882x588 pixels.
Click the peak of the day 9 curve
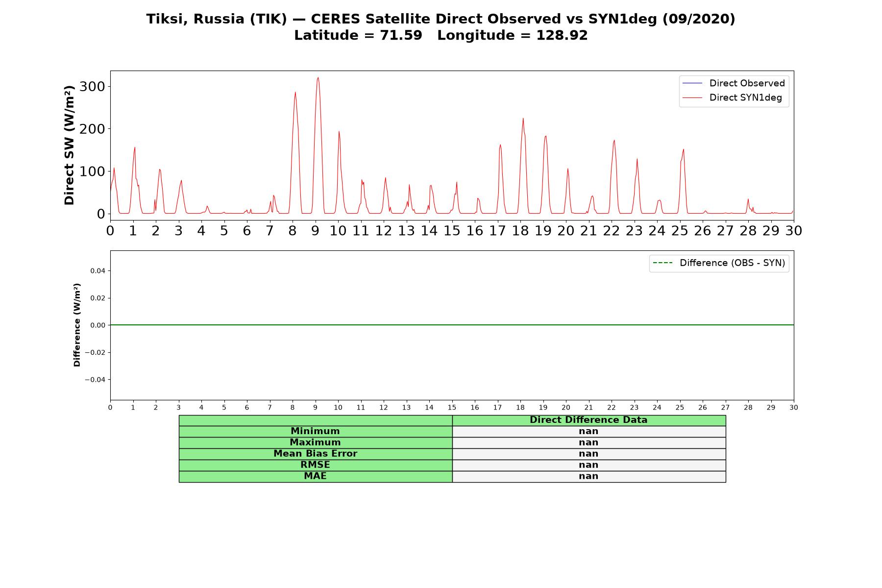(318, 77)
